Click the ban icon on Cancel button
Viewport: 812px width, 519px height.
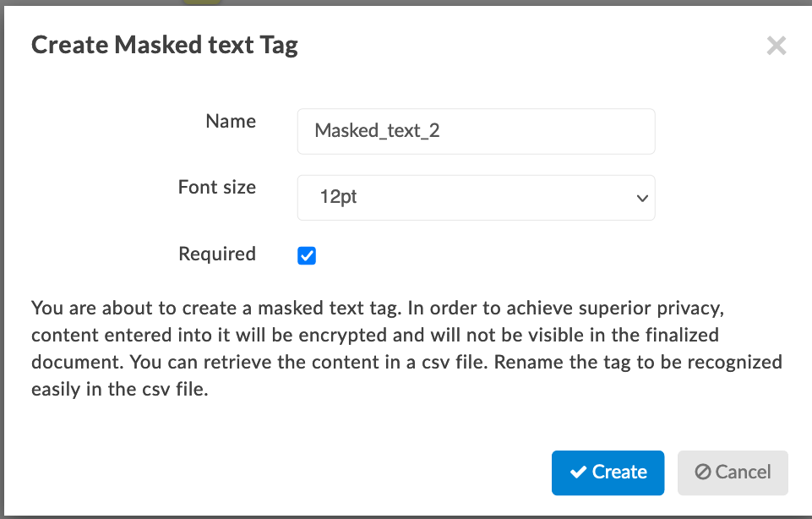pos(703,472)
